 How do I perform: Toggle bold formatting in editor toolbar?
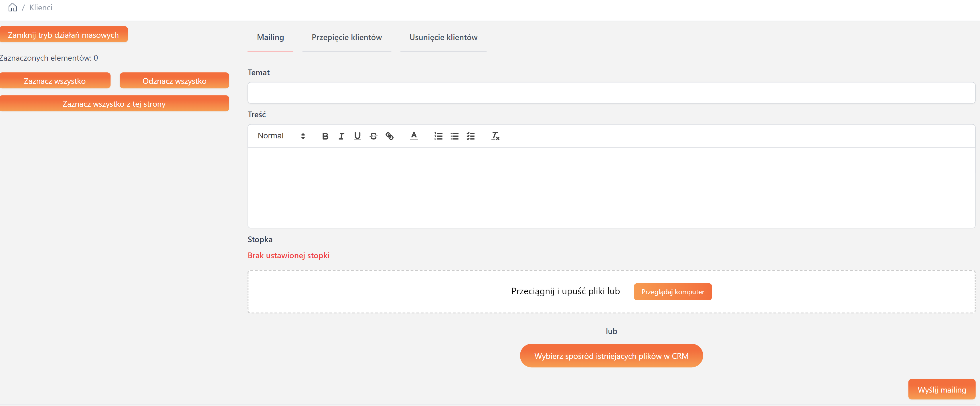(x=325, y=136)
